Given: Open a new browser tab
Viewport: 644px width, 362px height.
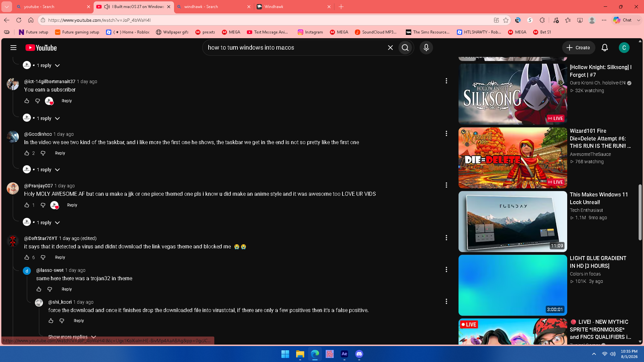Looking at the screenshot, I should pyautogui.click(x=341, y=7).
